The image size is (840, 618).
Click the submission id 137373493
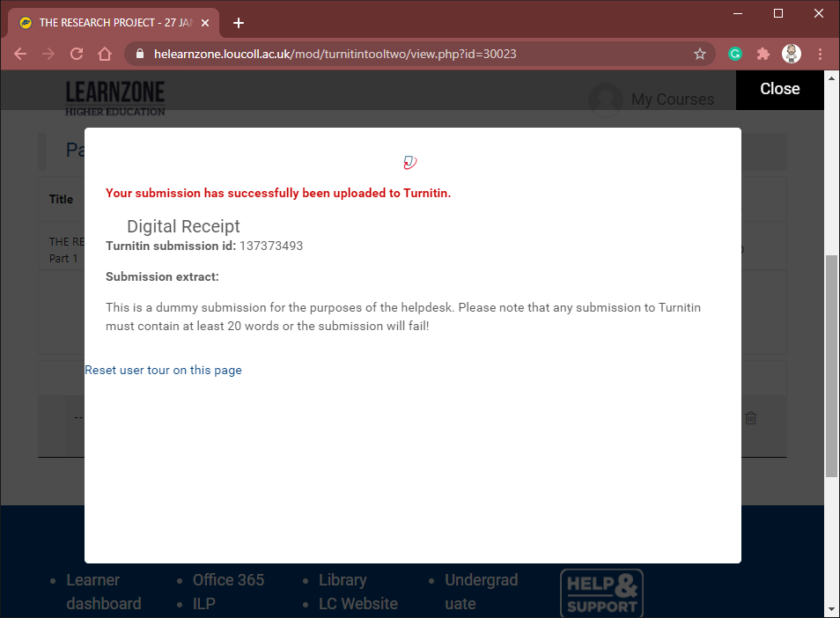(x=271, y=246)
